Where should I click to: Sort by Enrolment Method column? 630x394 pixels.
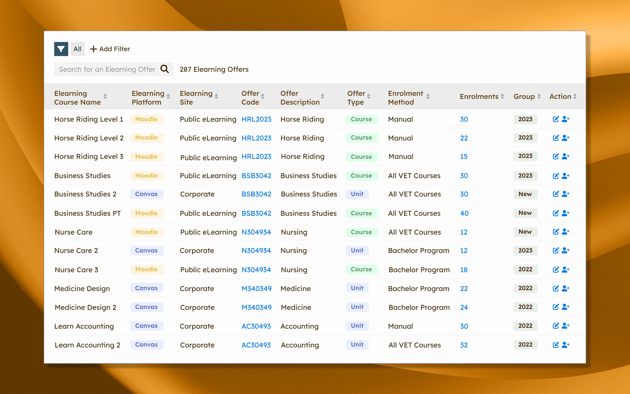pyautogui.click(x=428, y=96)
